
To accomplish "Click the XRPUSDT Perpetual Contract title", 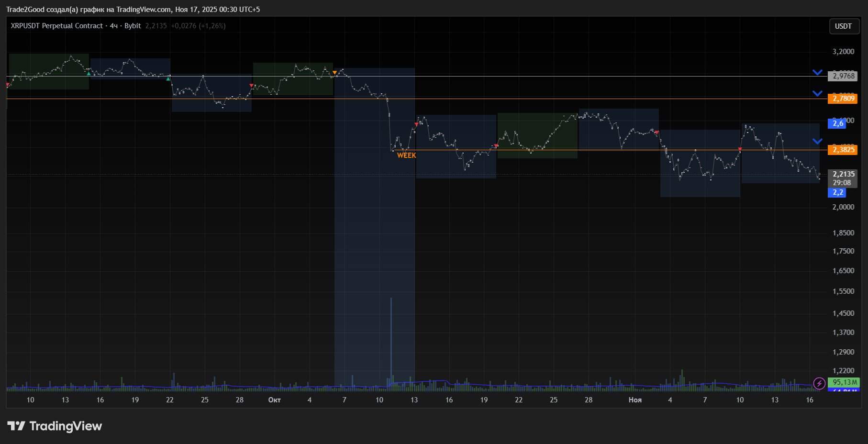I will (56, 26).
